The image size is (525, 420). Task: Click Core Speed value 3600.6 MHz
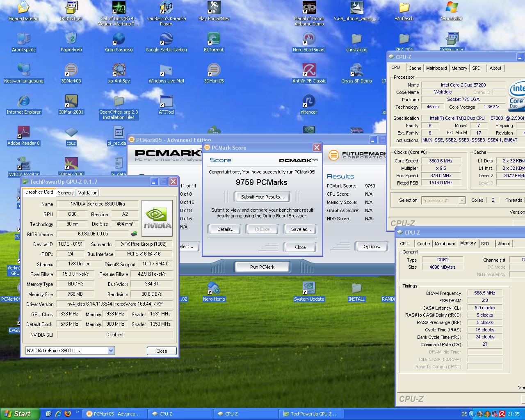point(441,161)
